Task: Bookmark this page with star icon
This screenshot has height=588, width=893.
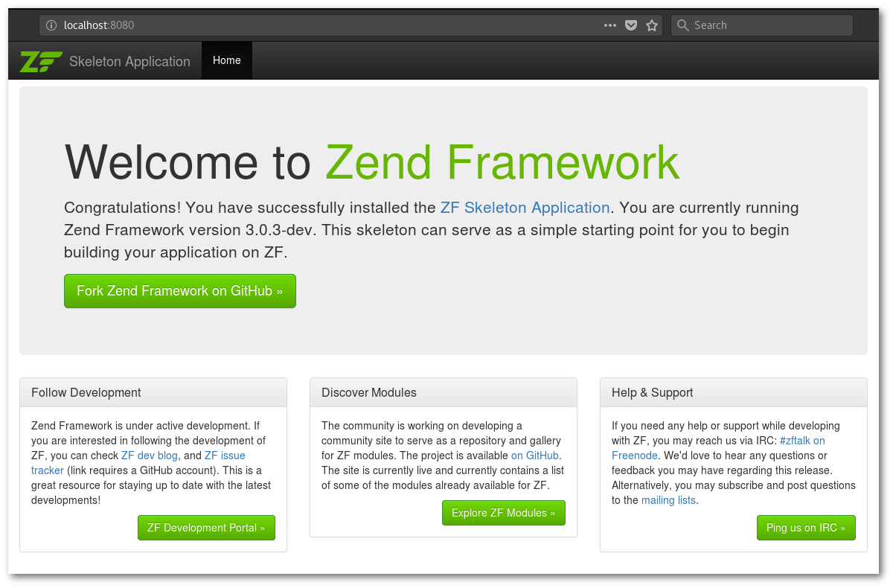Action: (652, 25)
